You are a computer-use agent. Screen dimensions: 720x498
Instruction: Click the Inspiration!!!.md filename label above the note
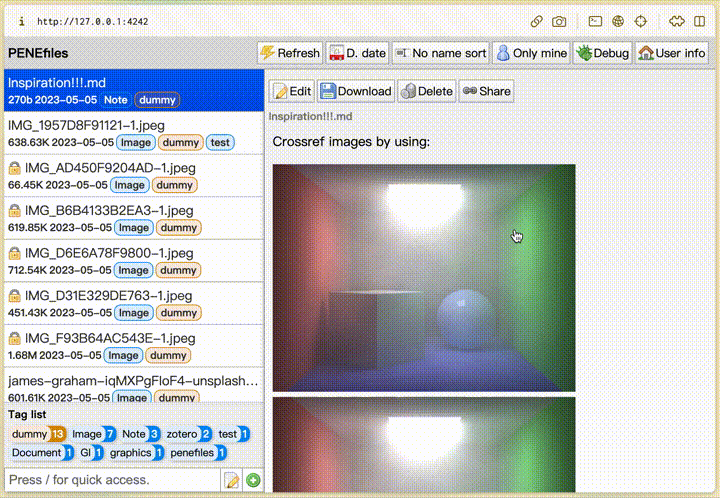[310, 117]
